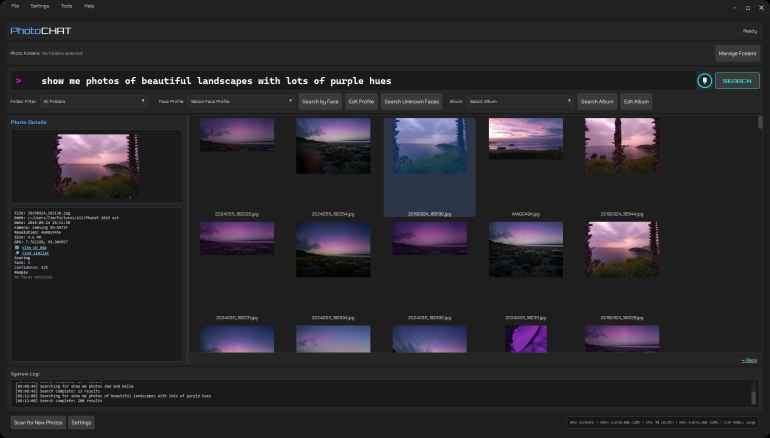Click the pink prompt arrow icon
The width and height of the screenshot is (770, 438).
coord(19,81)
